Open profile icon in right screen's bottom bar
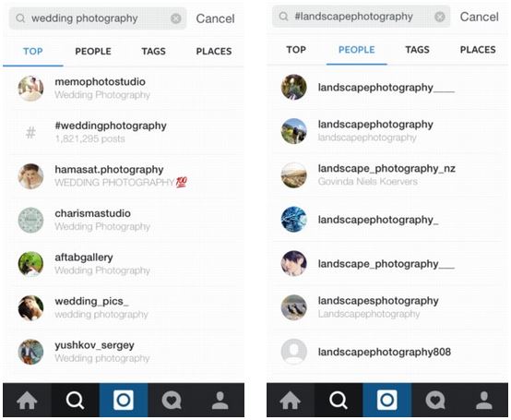The height and width of the screenshot is (420, 511). [484, 400]
